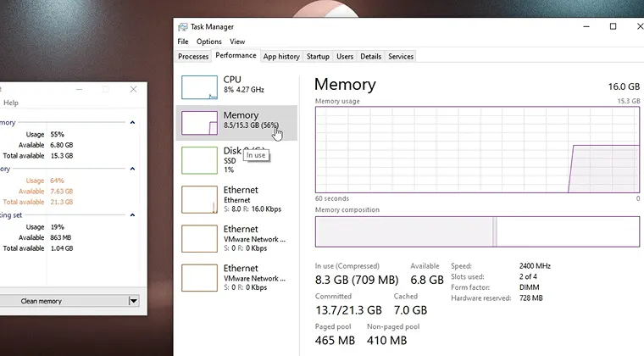Viewport: 644px width, 356px height.
Task: Click the Memory composition bar
Action: click(x=477, y=231)
